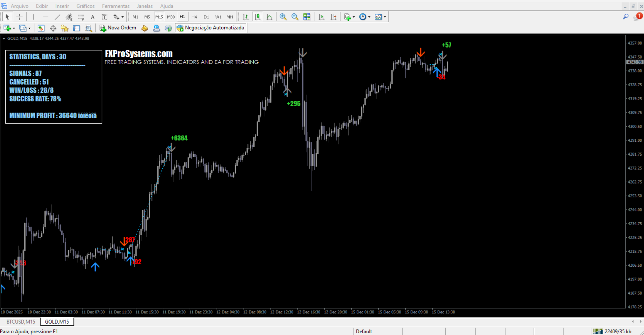The image size is (644, 335).
Task: Tile chart windows with grid icon
Action: tap(307, 17)
